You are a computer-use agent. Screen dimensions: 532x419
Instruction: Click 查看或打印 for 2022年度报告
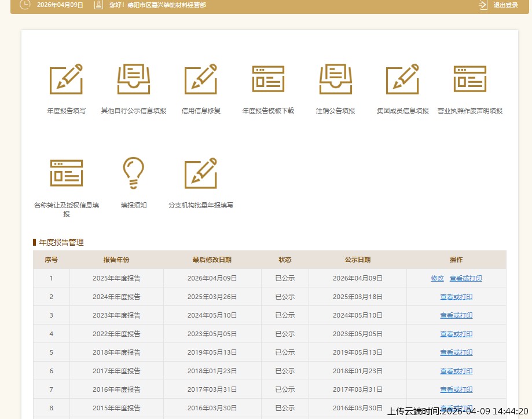point(456,334)
